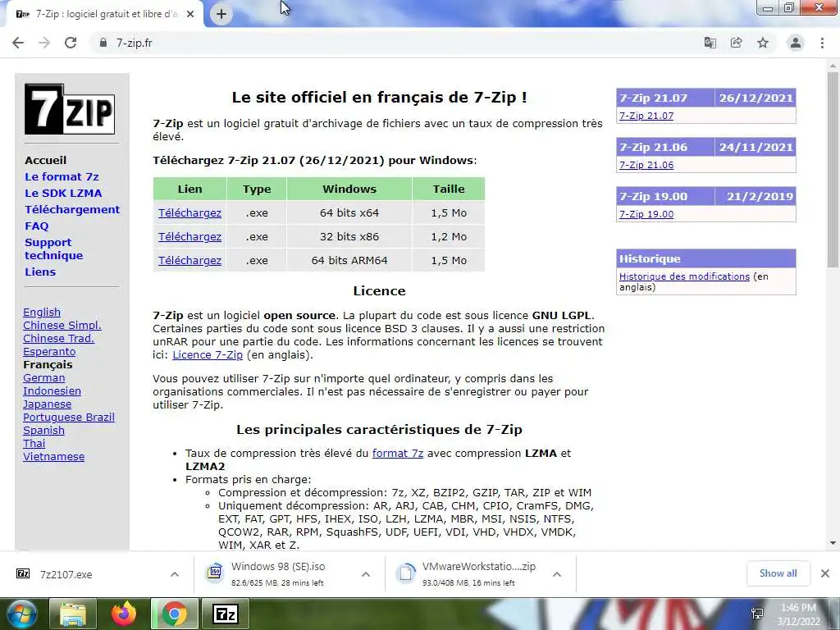The image size is (840, 630).
Task: Switch site language to German
Action: coord(44,377)
